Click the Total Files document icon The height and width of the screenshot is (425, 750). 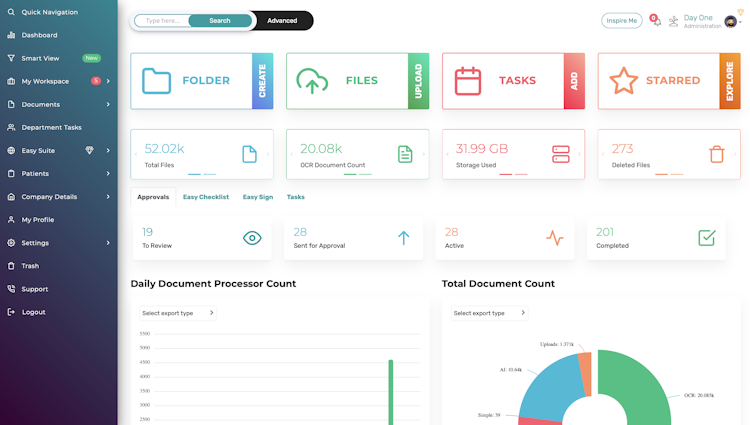click(x=249, y=154)
